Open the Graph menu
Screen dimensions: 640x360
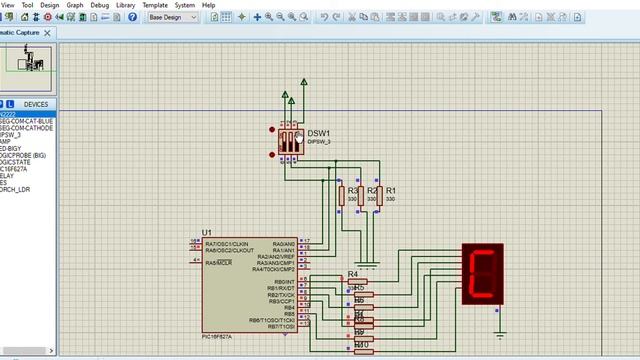coord(75,5)
